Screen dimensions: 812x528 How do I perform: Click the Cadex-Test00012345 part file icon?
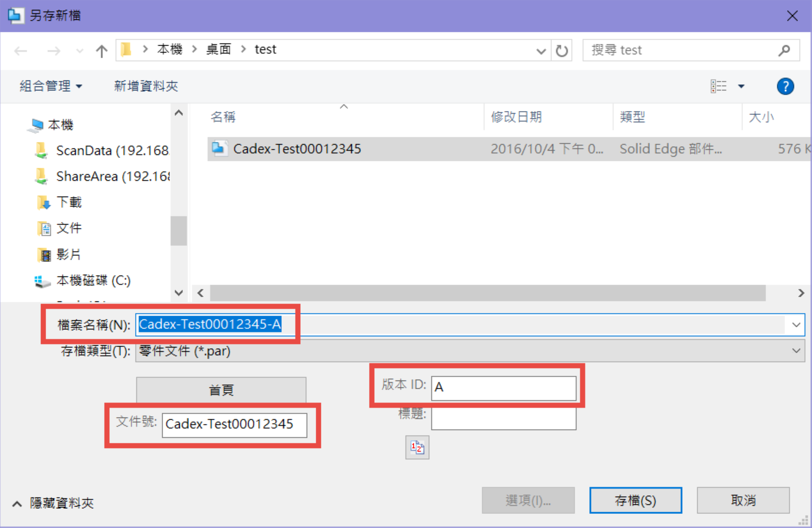click(x=219, y=149)
